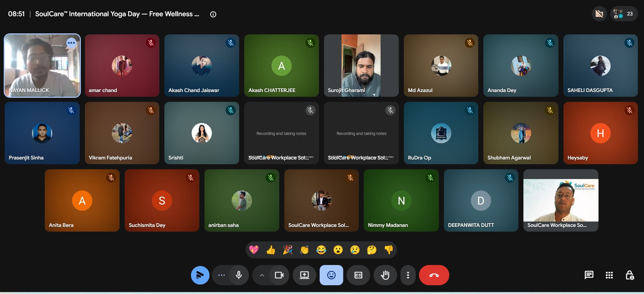The width and height of the screenshot is (644, 294).
Task: Click muted mic icon on Anita Bera
Action: click(x=111, y=178)
